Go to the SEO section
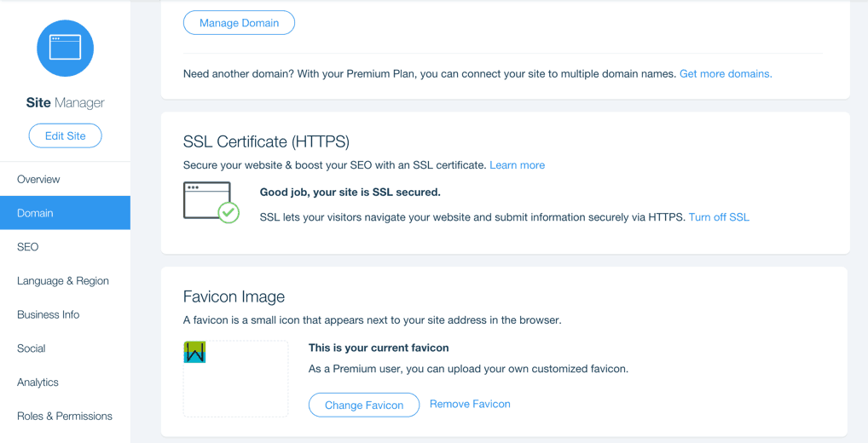868x443 pixels. tap(66, 247)
